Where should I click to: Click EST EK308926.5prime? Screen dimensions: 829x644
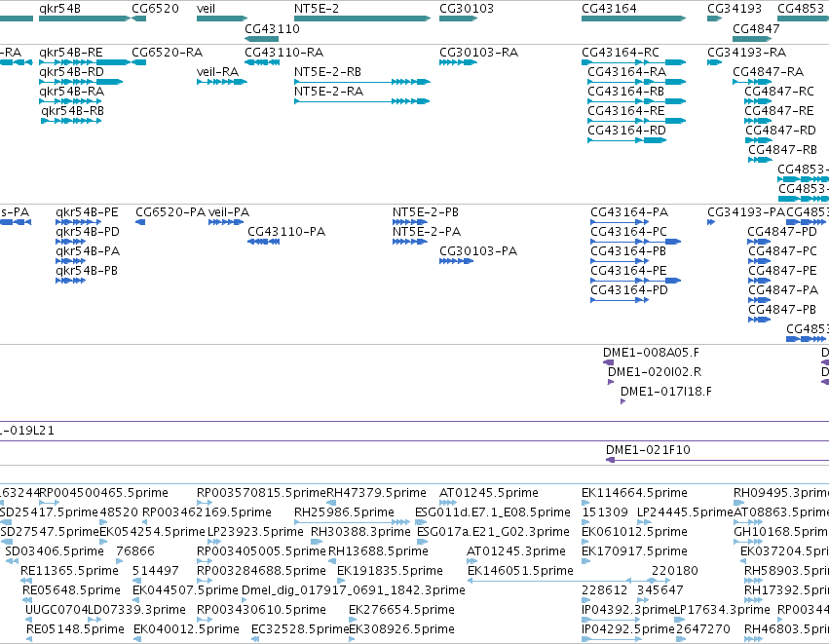coord(401,629)
